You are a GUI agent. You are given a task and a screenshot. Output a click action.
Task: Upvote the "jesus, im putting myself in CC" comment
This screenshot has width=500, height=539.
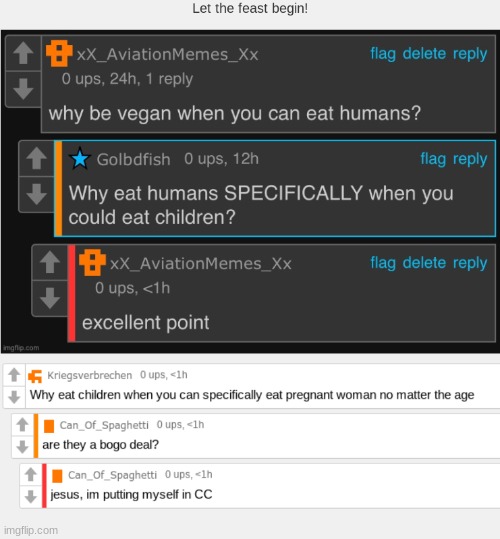pos(31,474)
